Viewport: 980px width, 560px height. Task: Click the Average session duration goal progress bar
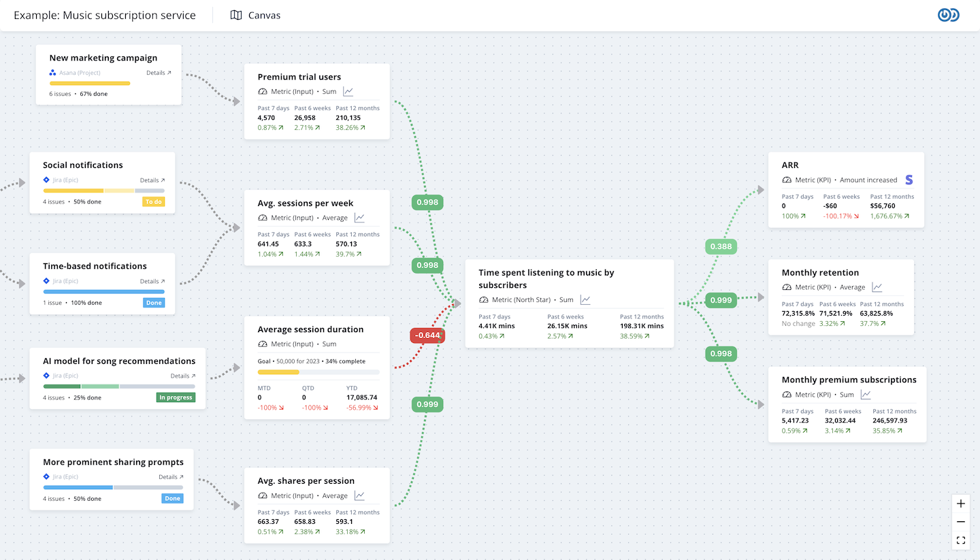click(318, 372)
